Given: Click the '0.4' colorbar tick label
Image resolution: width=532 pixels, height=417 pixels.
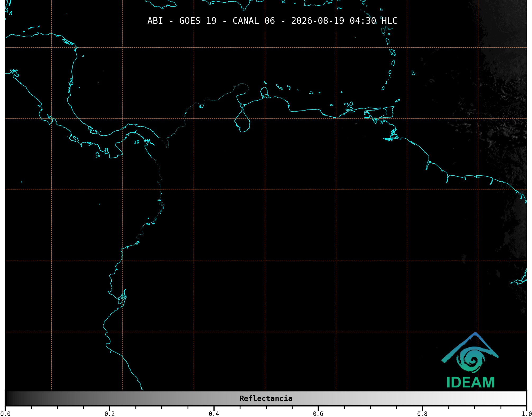Looking at the screenshot, I should point(214,414).
